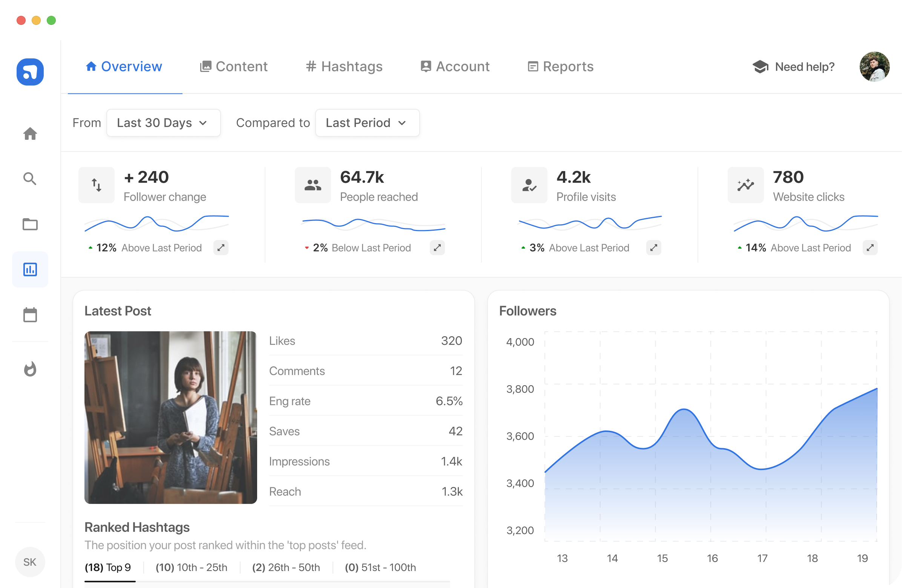Image resolution: width=903 pixels, height=588 pixels.
Task: Click the 19 x-axis date label
Action: click(863, 559)
